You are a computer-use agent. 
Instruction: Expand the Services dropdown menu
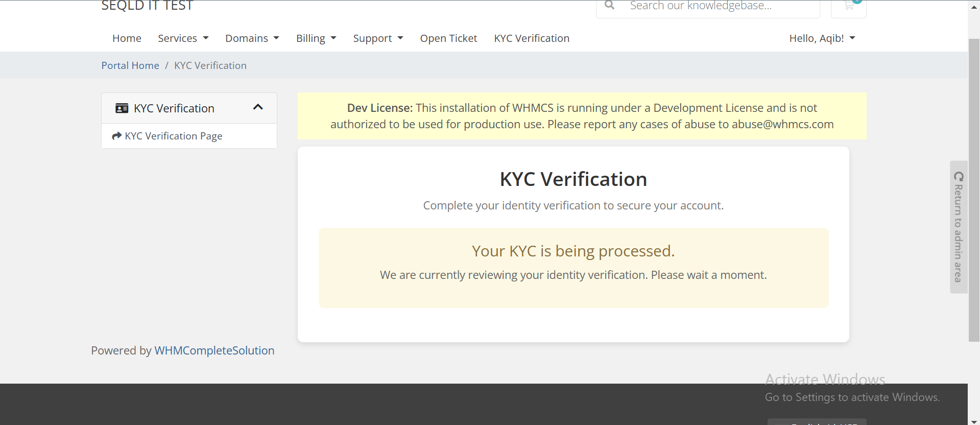[x=183, y=38]
